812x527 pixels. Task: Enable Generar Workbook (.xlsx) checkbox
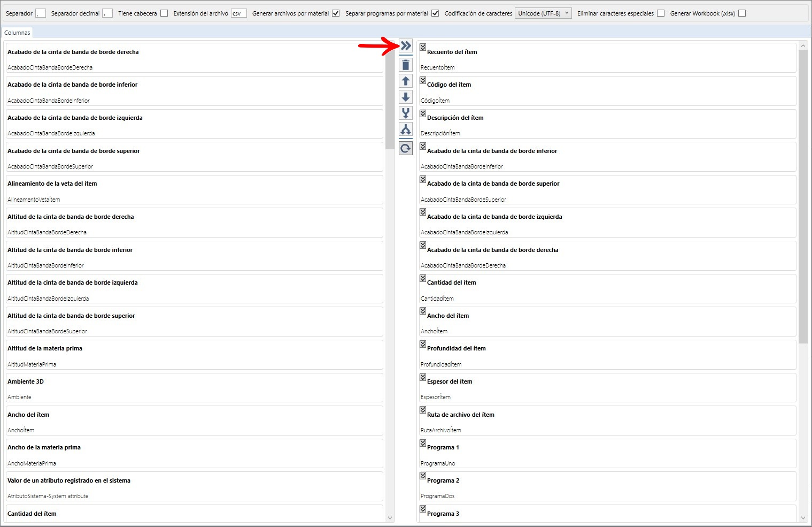[x=742, y=13]
